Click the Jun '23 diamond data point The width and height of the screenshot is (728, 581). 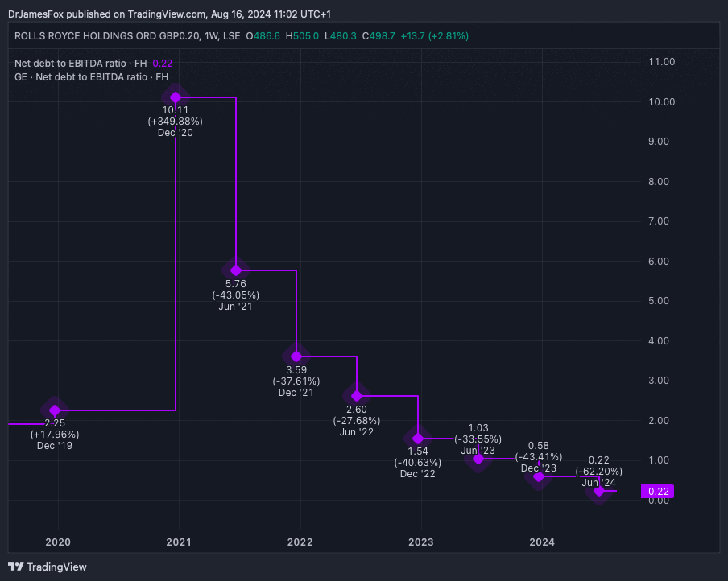point(478,459)
